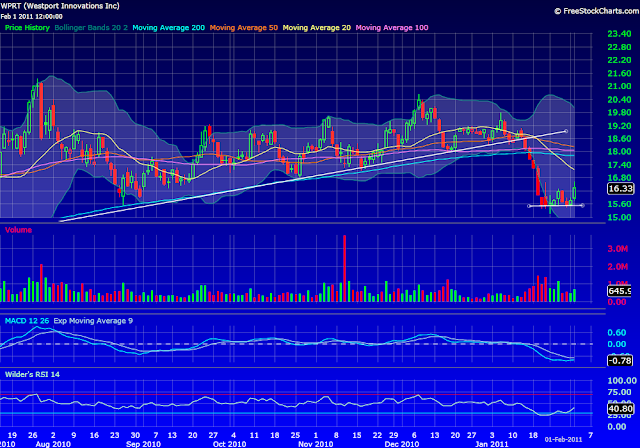The width and height of the screenshot is (640, 448).
Task: Click the 100.00 RSI axis label
Action: pyautogui.click(x=622, y=381)
